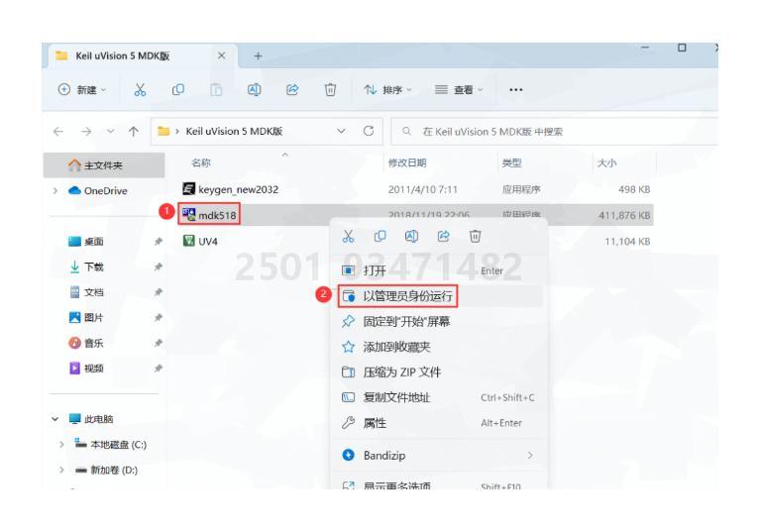This screenshot has height=532, width=760.
Task: Choose Open (打开) in the context menu
Action: [439, 270]
